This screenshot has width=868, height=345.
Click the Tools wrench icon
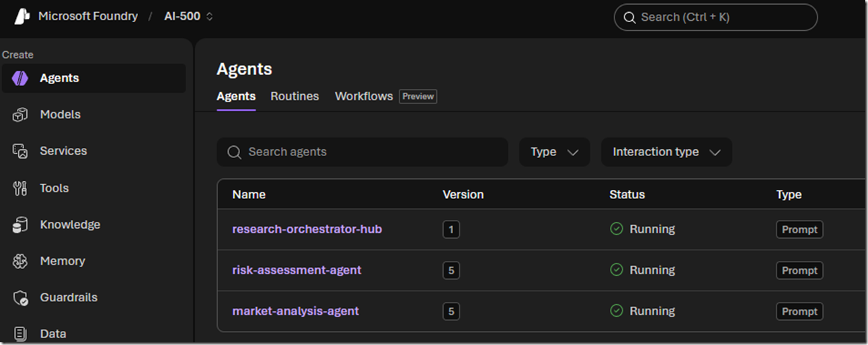pos(20,188)
